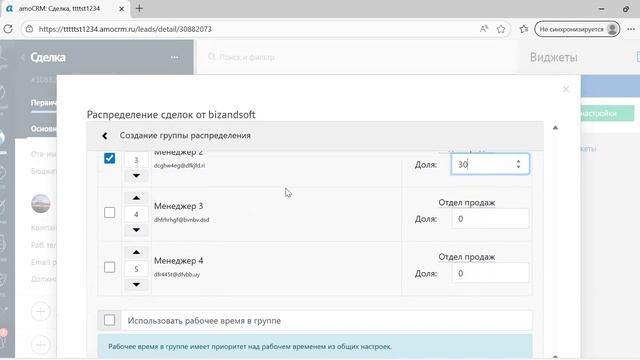The width and height of the screenshot is (640, 360).
Task: Click the order field with value 3
Action: [136, 160]
